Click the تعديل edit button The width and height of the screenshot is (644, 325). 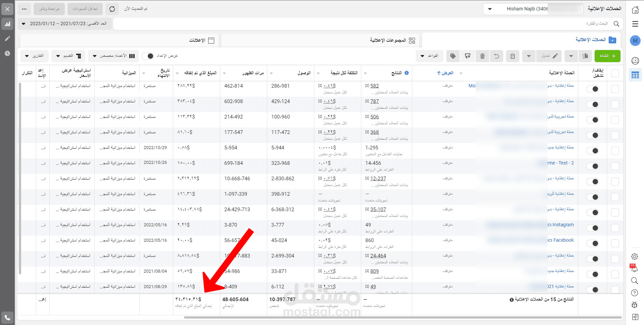coord(549,56)
